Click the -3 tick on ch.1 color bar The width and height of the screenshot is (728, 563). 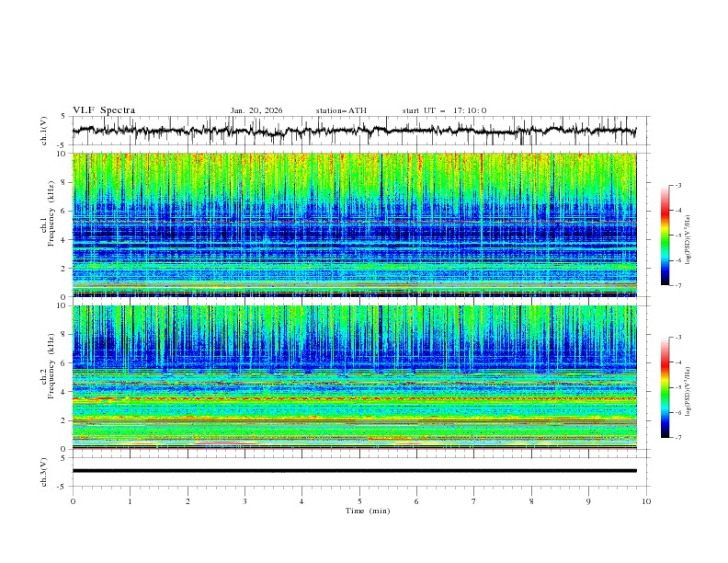[x=678, y=185]
